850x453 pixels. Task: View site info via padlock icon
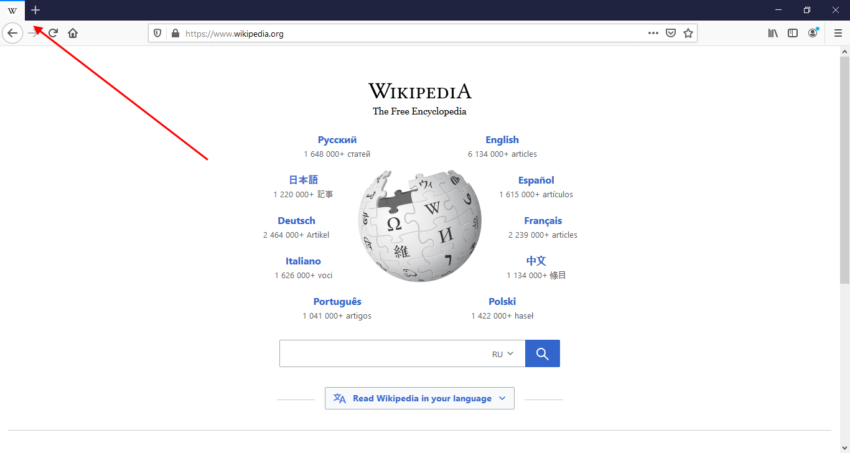(175, 33)
